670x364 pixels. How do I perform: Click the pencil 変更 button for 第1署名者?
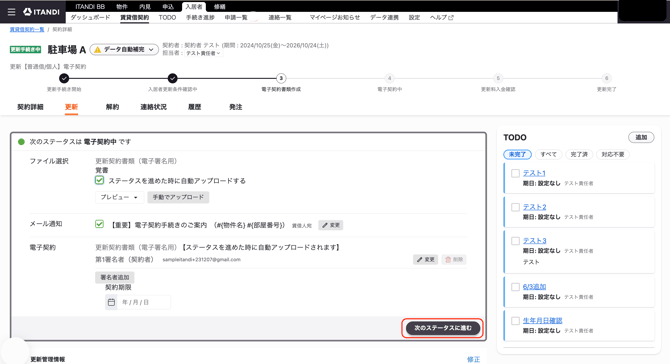426,259
